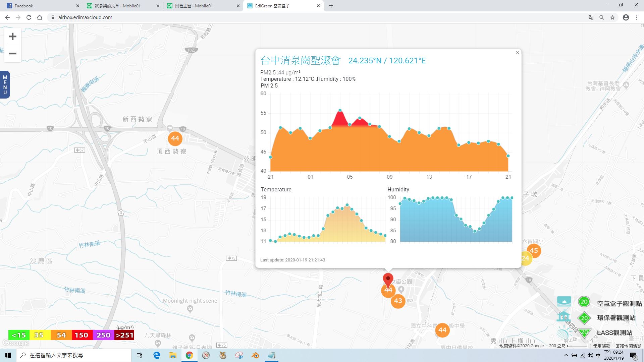Image resolution: width=644 pixels, height=362 pixels.
Task: Reload the airbox page
Action: [x=29, y=17]
